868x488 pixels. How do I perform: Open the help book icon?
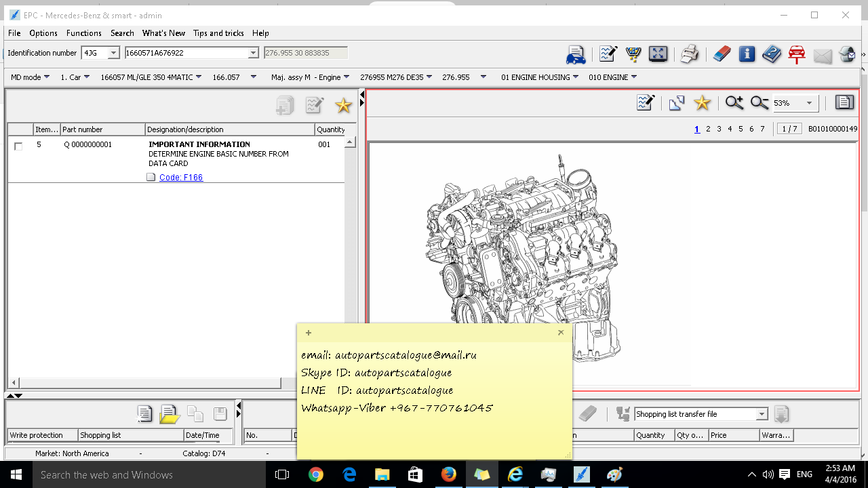tap(772, 54)
